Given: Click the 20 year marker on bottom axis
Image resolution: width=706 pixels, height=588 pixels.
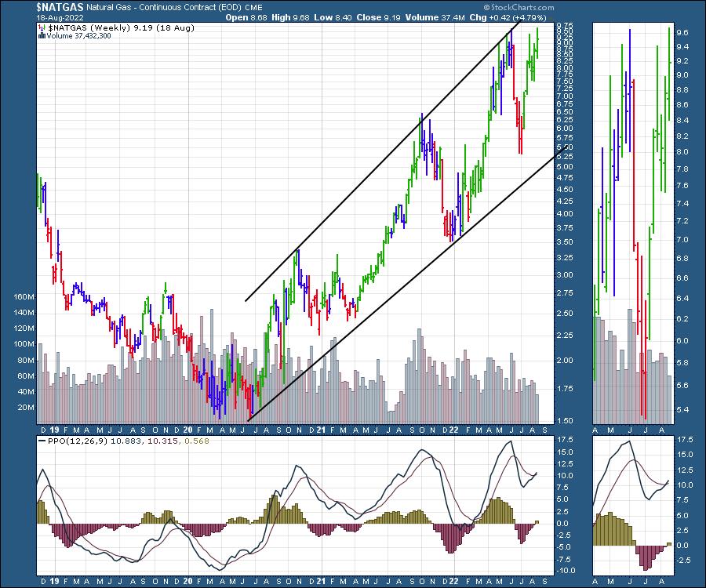Looking at the screenshot, I should tap(187, 430).
